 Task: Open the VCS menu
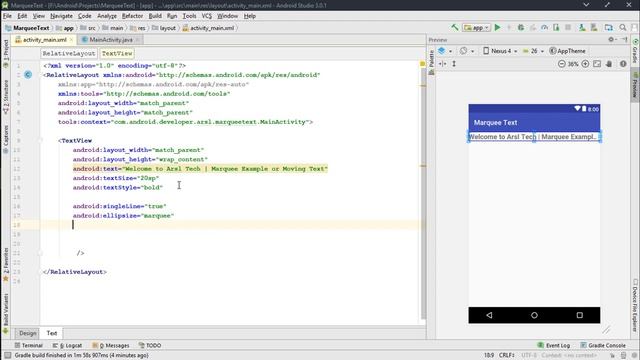[207, 16]
